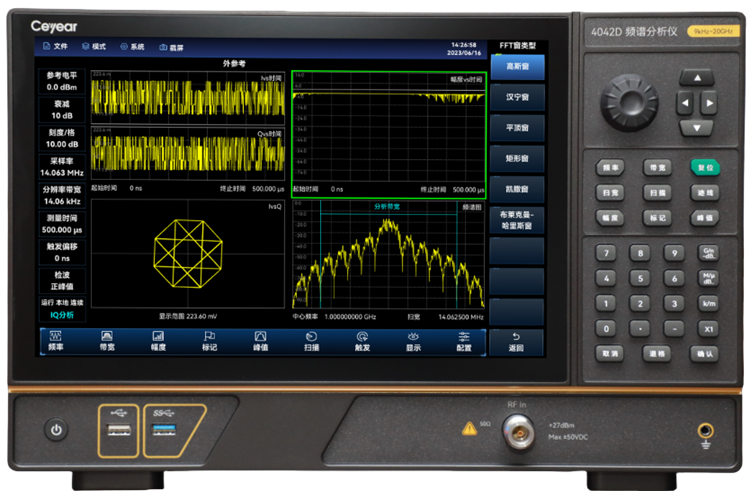The width and height of the screenshot is (751, 491).
Task: Open the 峰值 (Peak) toolbar icon
Action: coord(260,340)
